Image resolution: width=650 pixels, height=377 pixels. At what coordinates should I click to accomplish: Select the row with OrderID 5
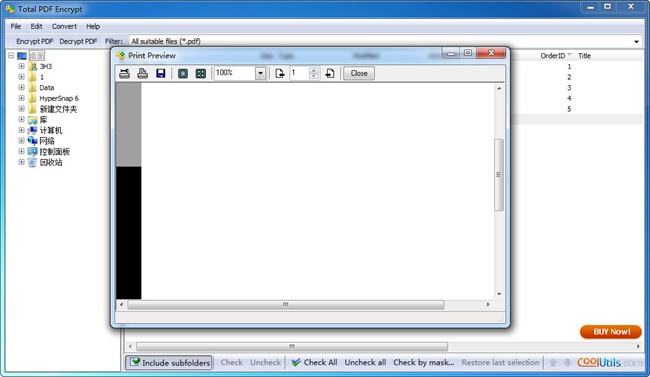tap(569, 109)
